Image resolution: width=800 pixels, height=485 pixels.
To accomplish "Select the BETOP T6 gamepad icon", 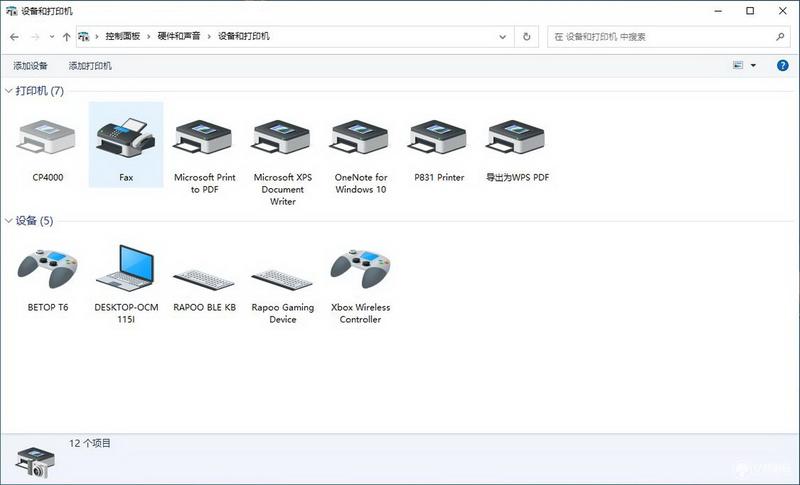I will [47, 268].
